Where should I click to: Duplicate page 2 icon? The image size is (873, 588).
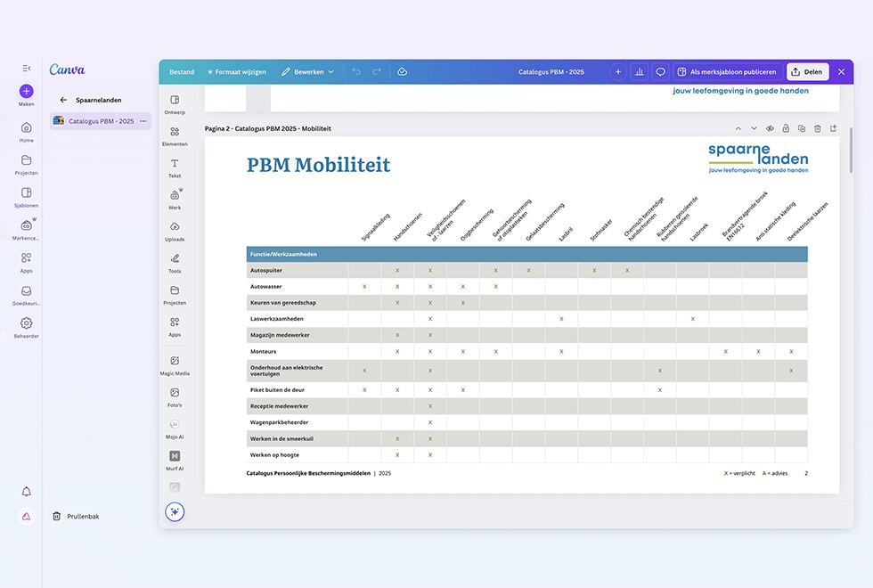(x=802, y=128)
